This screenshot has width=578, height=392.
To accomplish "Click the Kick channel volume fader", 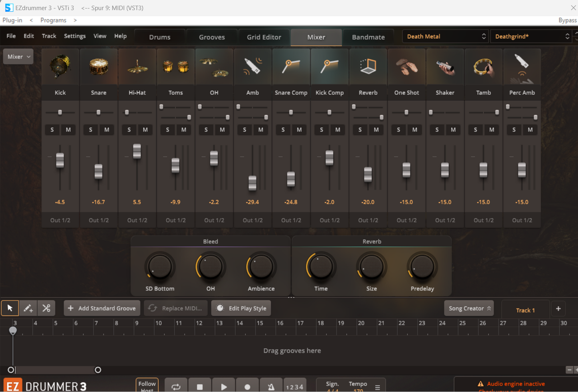I will click(60, 160).
